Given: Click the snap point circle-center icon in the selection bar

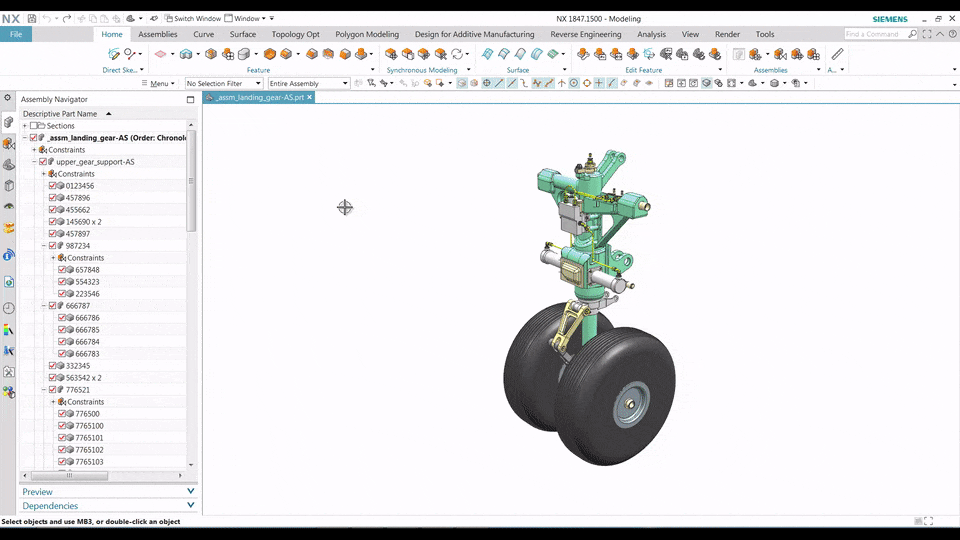Looking at the screenshot, I should coord(574,83).
